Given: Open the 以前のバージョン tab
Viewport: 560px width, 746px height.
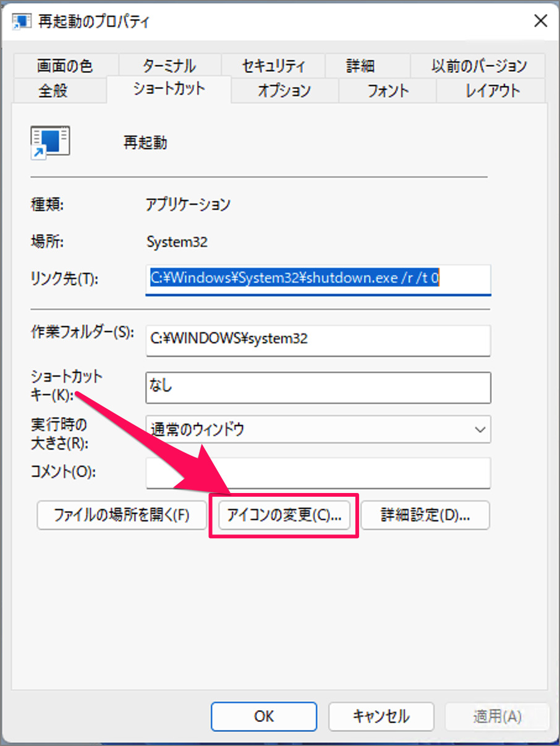Looking at the screenshot, I should coord(479,66).
